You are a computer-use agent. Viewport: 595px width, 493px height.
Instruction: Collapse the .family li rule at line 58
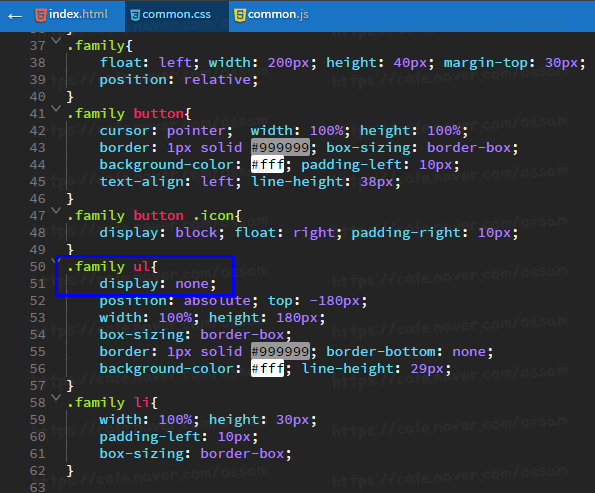[56, 397]
